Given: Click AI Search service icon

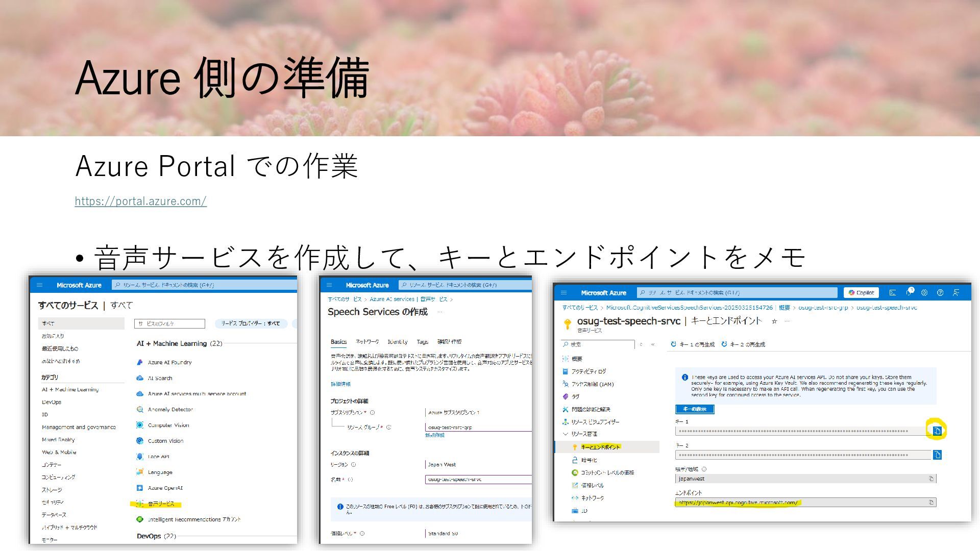Looking at the screenshot, I should tap(140, 378).
